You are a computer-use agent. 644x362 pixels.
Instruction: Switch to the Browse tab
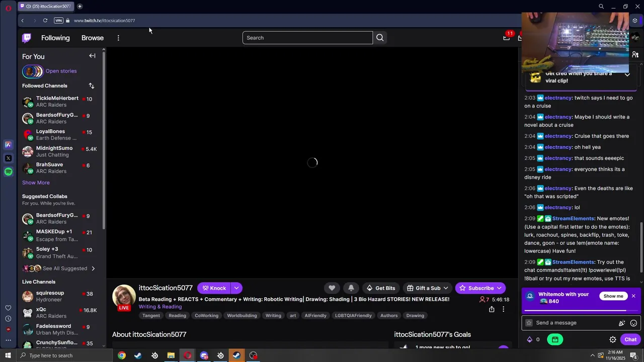coord(93,38)
